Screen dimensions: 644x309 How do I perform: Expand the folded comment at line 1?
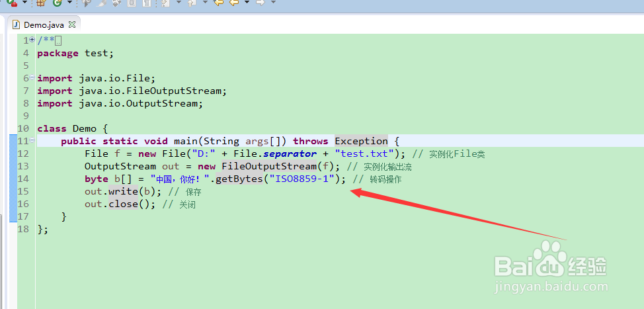(32, 40)
